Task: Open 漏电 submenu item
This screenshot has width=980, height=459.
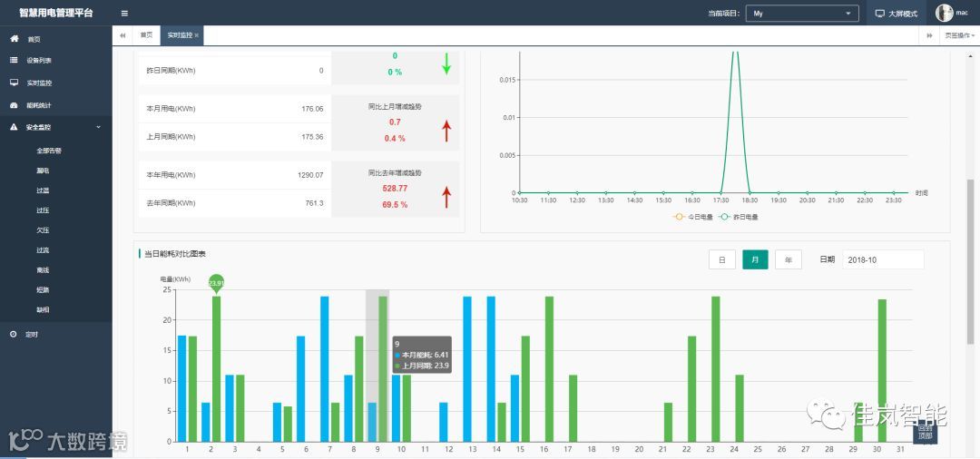Action: tap(44, 171)
